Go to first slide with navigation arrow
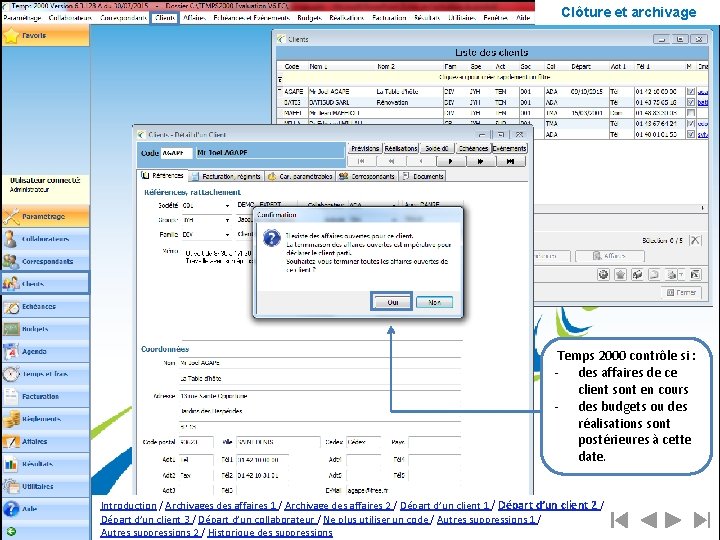This screenshot has height=540, width=720. tap(620, 520)
